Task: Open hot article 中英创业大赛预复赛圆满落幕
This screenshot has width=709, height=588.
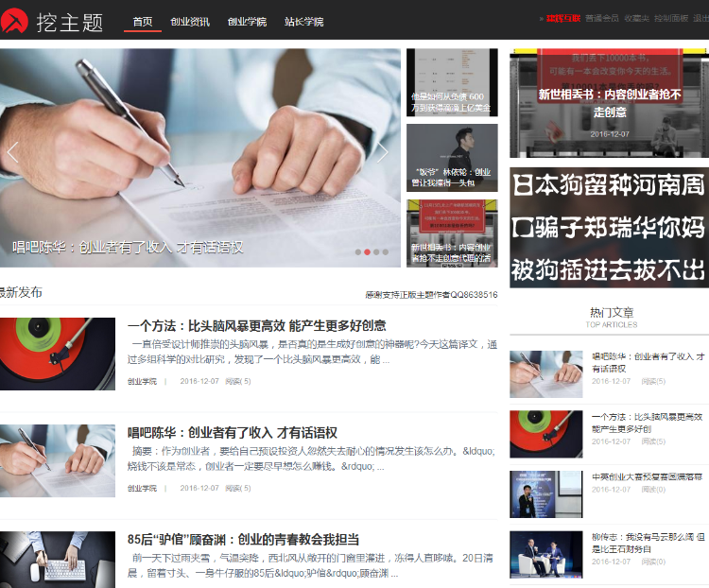Action: coord(647,476)
